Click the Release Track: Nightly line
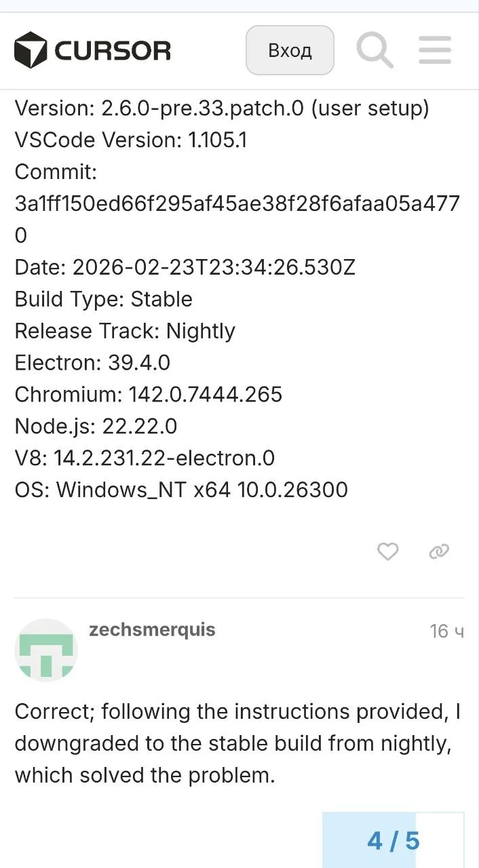 pos(125,331)
